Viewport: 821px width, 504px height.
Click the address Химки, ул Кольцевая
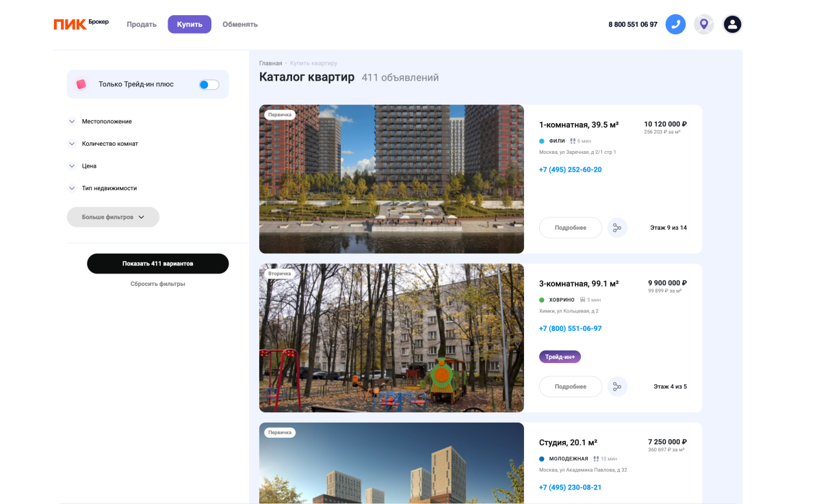pyautogui.click(x=569, y=311)
